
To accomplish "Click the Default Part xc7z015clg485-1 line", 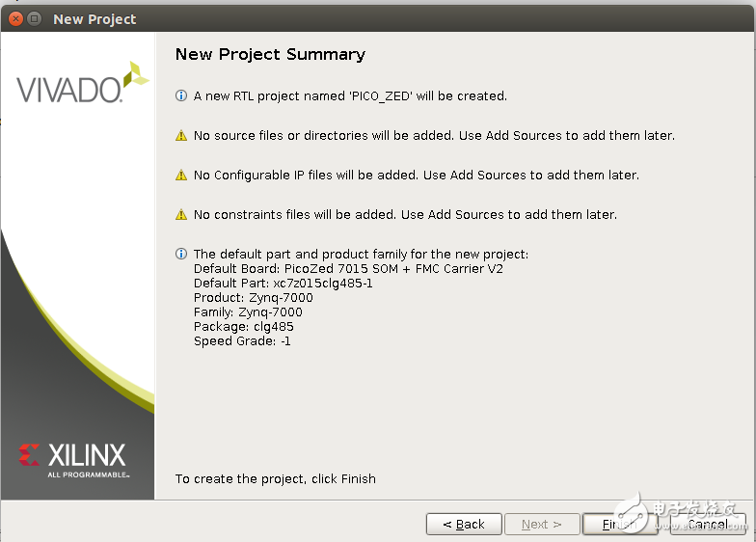I will 283,284.
